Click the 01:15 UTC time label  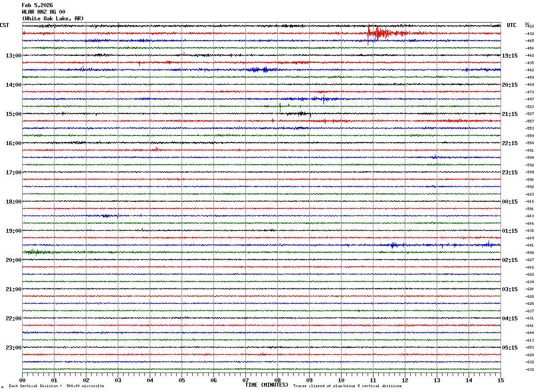[510, 231]
